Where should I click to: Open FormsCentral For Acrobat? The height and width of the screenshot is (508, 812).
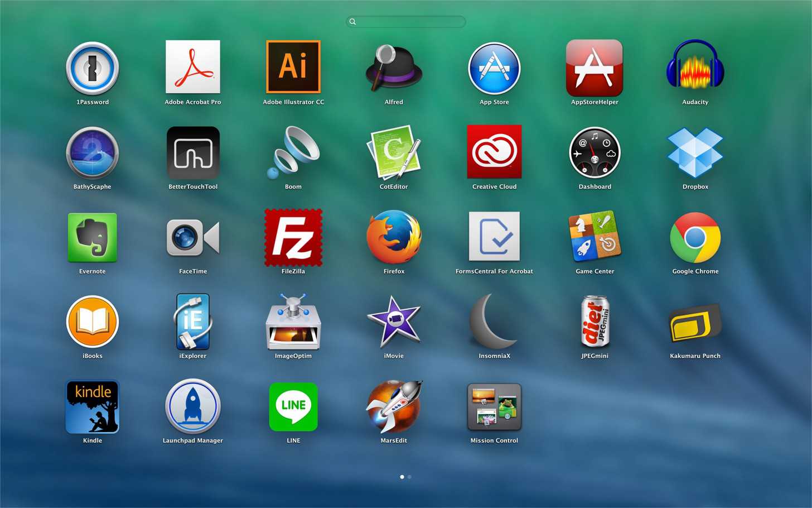[494, 236]
